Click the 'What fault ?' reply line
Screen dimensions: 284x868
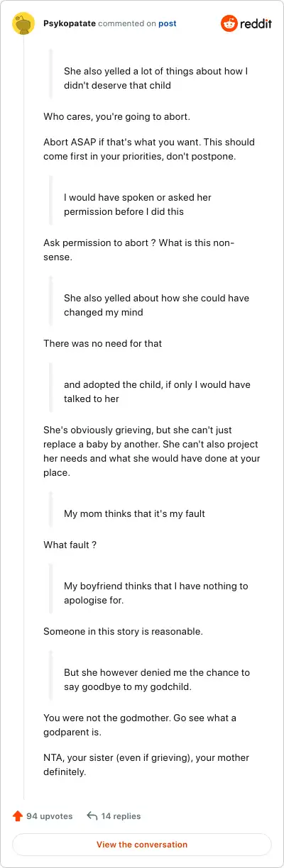(70, 545)
